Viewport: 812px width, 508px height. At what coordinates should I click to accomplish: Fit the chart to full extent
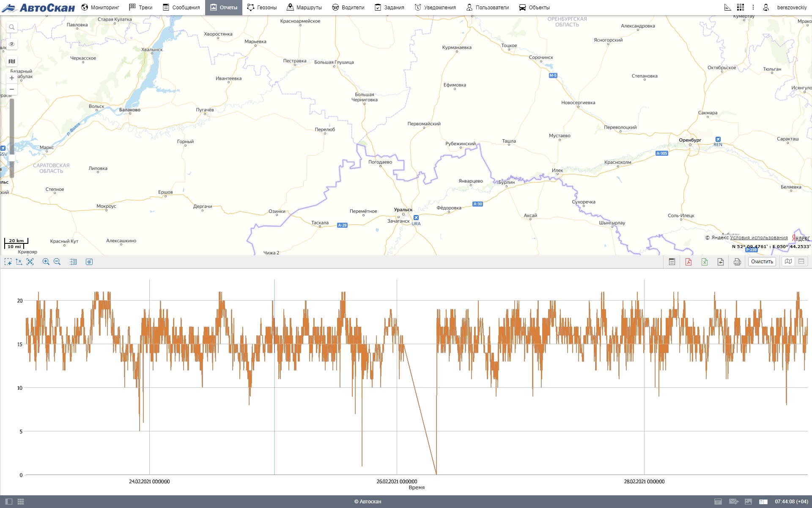coord(30,262)
